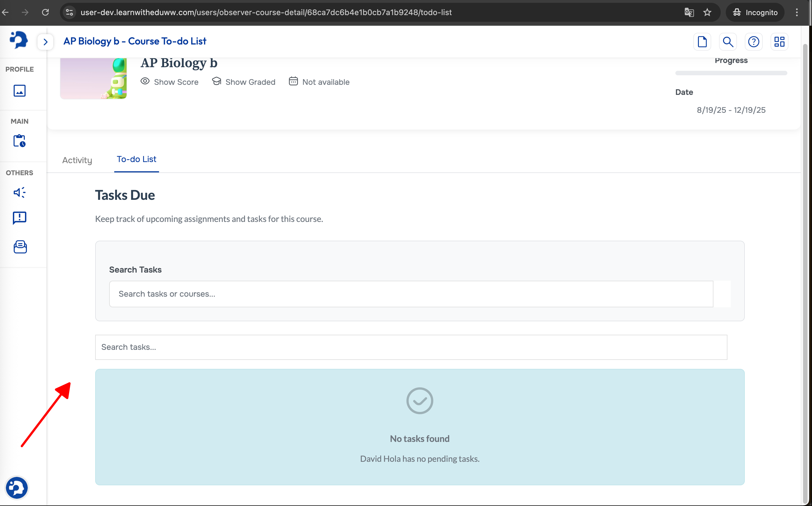Open site information control in address bar
812x506 pixels.
[x=69, y=12]
